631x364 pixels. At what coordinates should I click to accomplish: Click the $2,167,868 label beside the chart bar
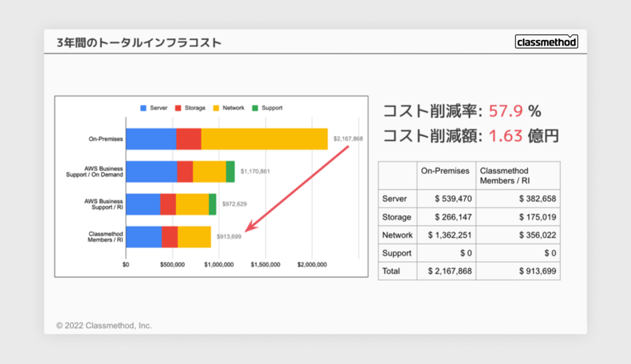[348, 139]
